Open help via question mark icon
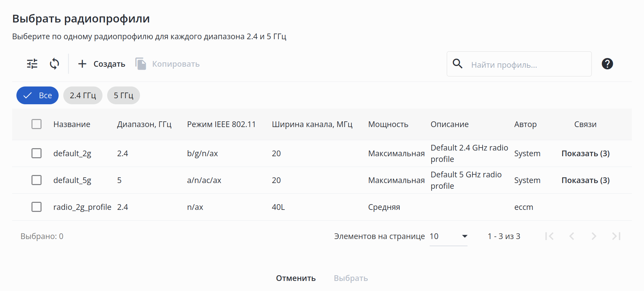Screen dimensions: 644x291 tap(607, 64)
